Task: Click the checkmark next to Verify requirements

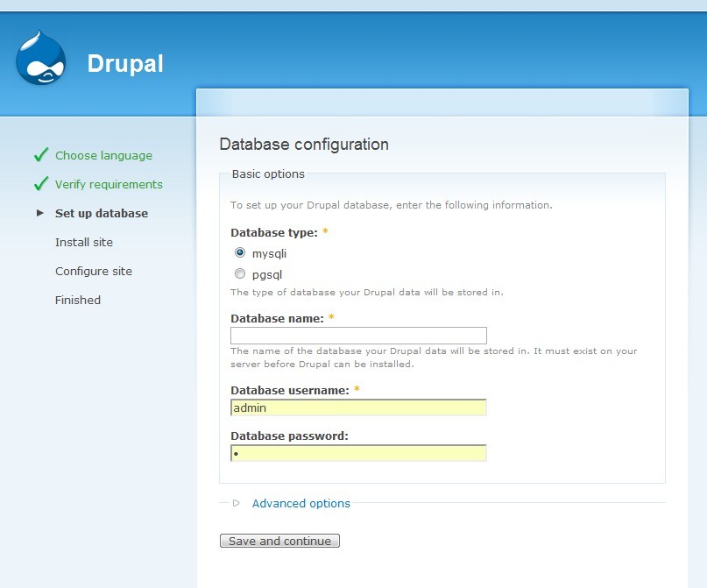Action: click(41, 183)
